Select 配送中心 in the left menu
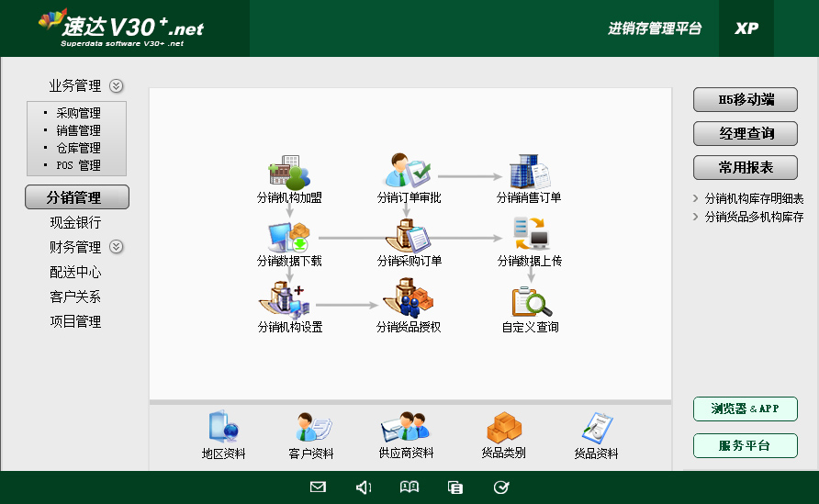The width and height of the screenshot is (819, 504). click(x=75, y=272)
